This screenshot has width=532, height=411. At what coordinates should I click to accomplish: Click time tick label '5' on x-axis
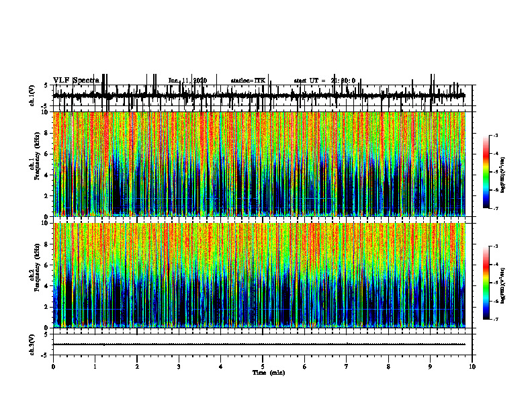pyautogui.click(x=263, y=367)
